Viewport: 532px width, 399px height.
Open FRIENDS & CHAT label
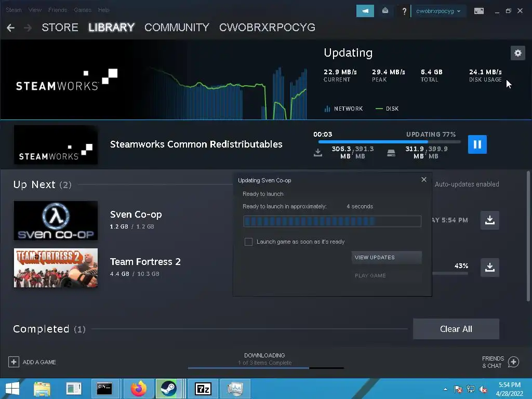493,362
